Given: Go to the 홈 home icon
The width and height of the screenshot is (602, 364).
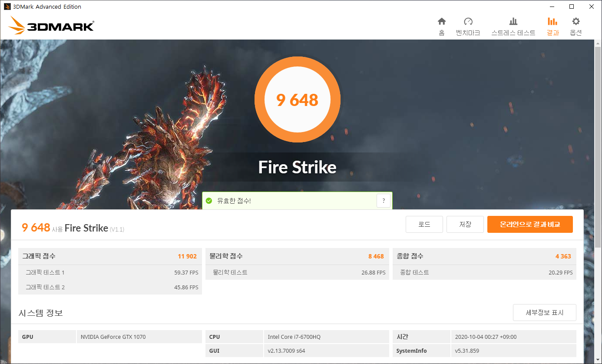Looking at the screenshot, I should pos(442,21).
